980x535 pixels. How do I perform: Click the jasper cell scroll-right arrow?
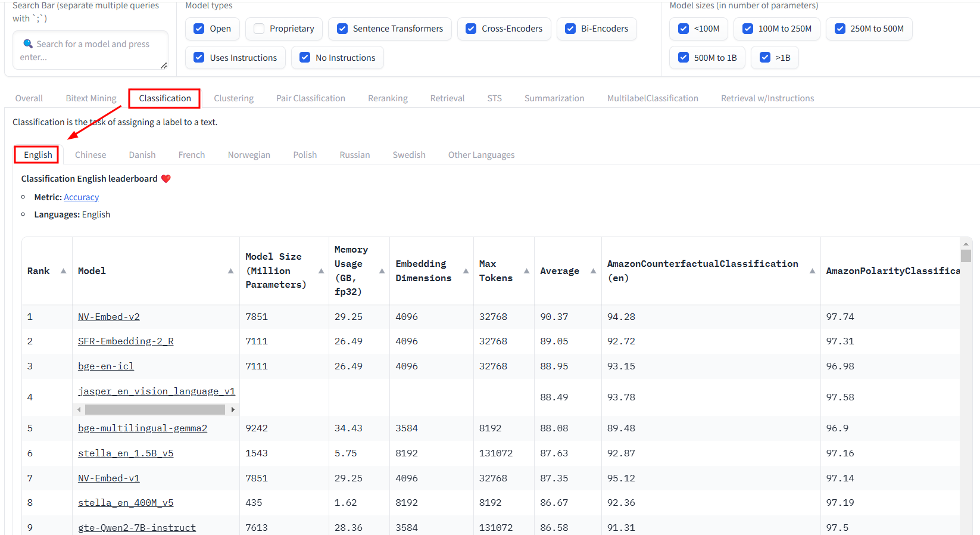pyautogui.click(x=233, y=410)
